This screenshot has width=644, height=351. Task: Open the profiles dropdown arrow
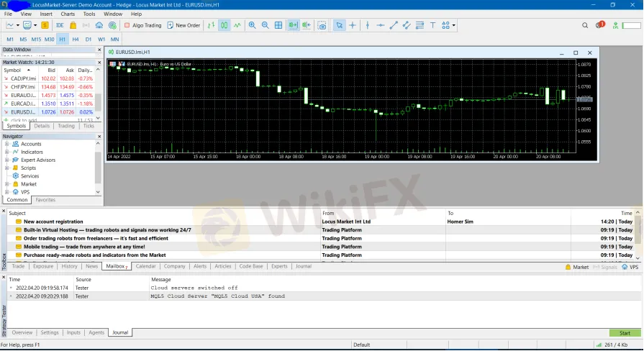35,25
